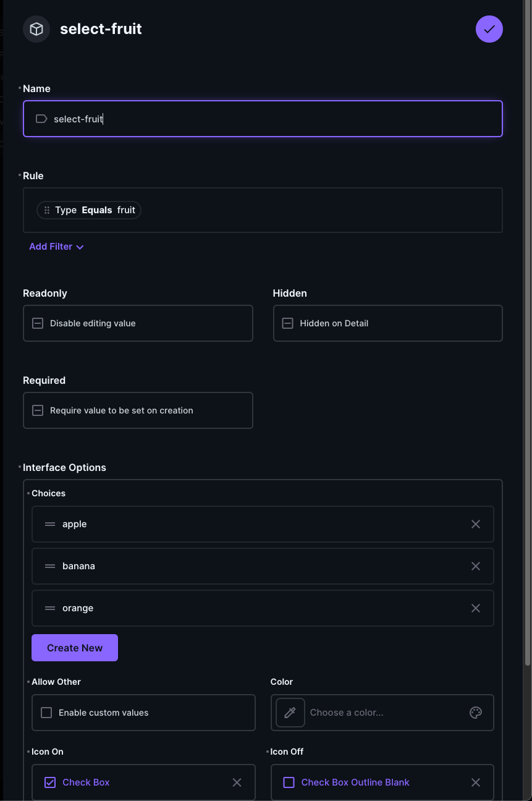Click inside the Name input field
The height and width of the screenshot is (801, 532).
tap(263, 119)
